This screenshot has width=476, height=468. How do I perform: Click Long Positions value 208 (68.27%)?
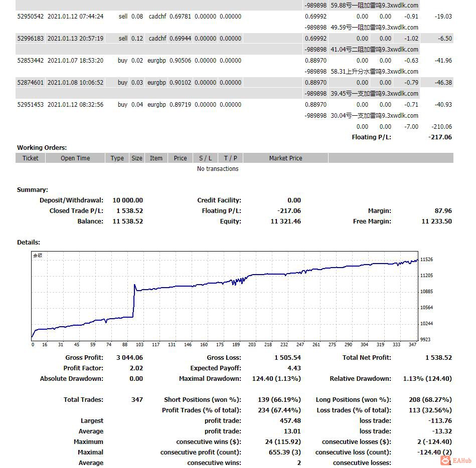click(x=430, y=400)
